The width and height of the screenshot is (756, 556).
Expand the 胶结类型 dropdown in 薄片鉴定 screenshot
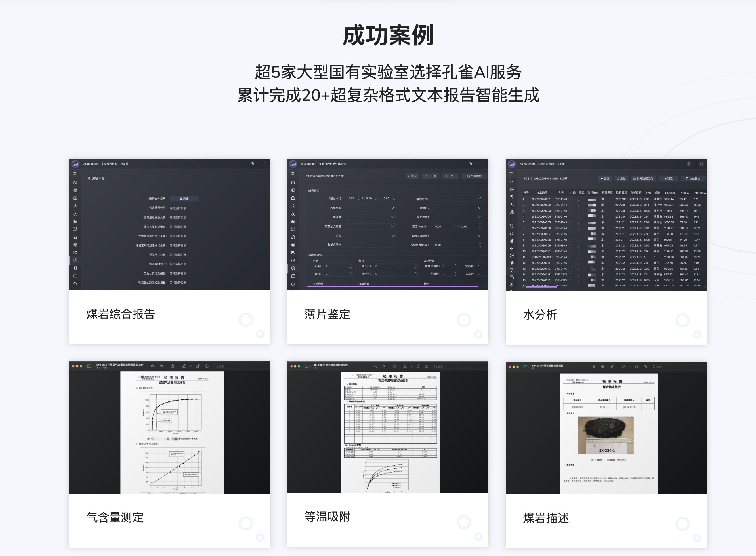point(371,208)
